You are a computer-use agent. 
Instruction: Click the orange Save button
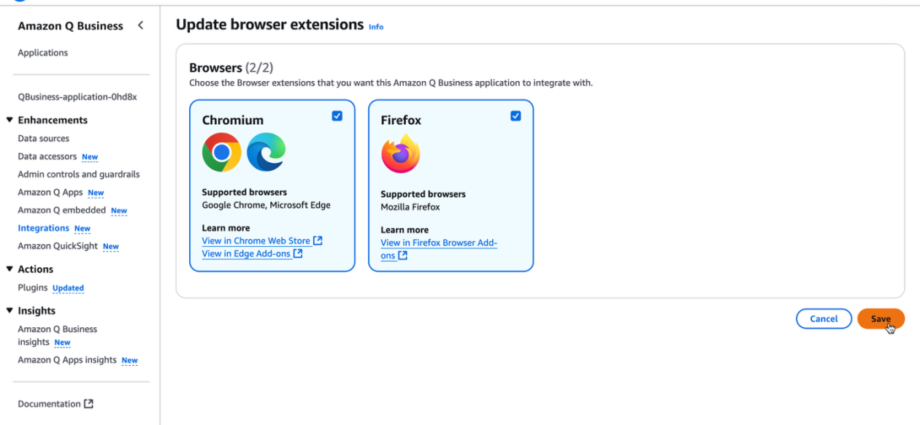coord(881,319)
